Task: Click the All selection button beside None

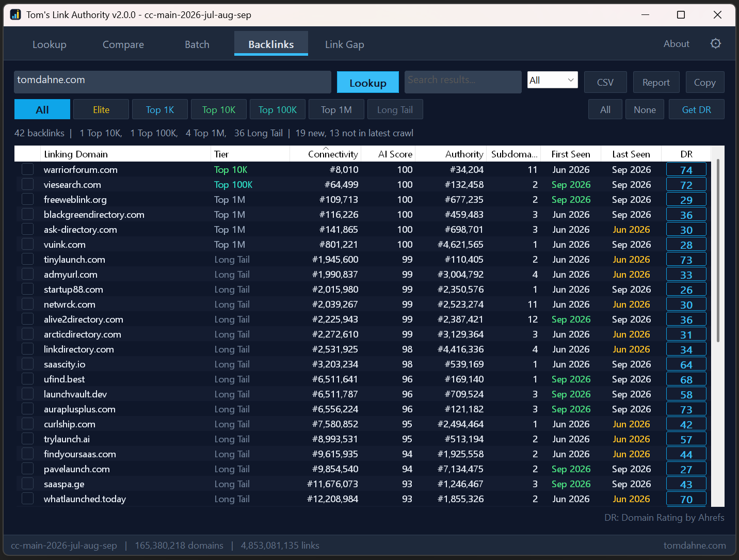Action: coord(605,109)
